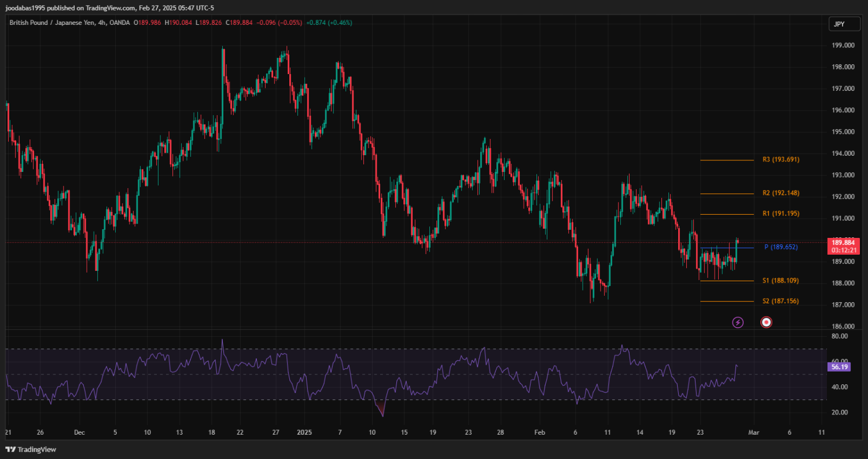Click the Mar label on the date axis
This screenshot has width=868, height=459.
pos(753,432)
